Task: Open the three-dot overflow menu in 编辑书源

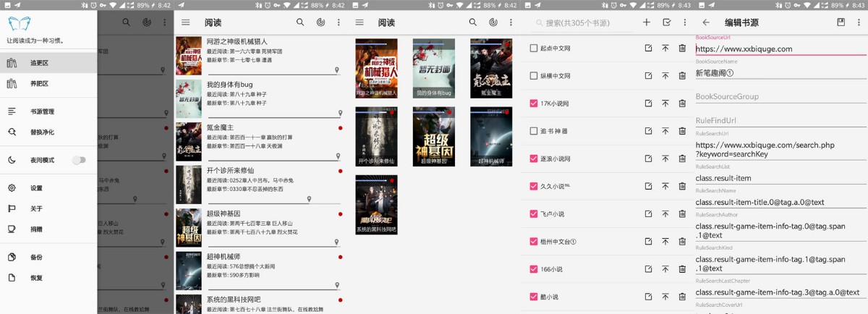Action: tap(859, 22)
